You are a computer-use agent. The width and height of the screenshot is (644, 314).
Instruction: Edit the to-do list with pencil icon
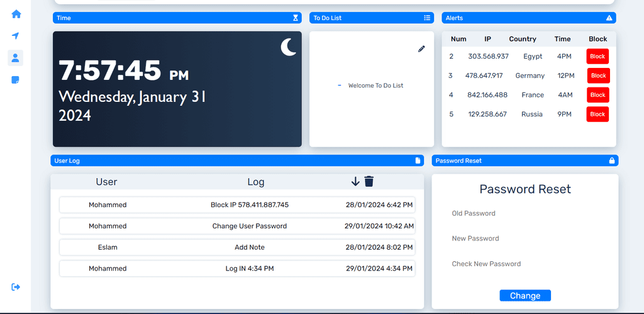coord(421,49)
